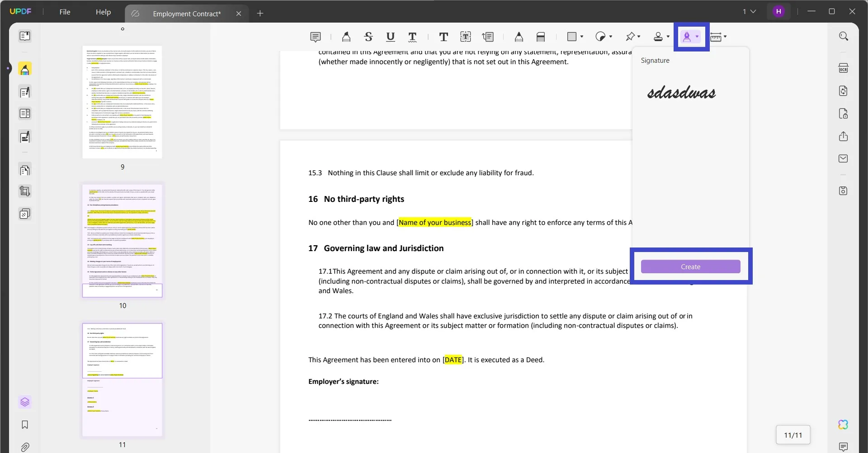The width and height of the screenshot is (868, 453).
Task: Open the Reader mode icon in left sidebar
Action: click(x=25, y=36)
